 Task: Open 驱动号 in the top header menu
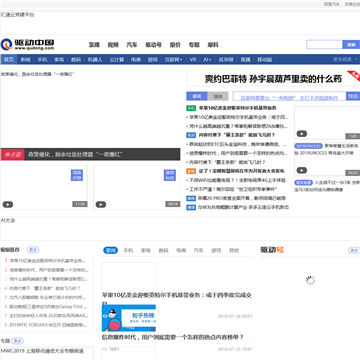coord(153,45)
